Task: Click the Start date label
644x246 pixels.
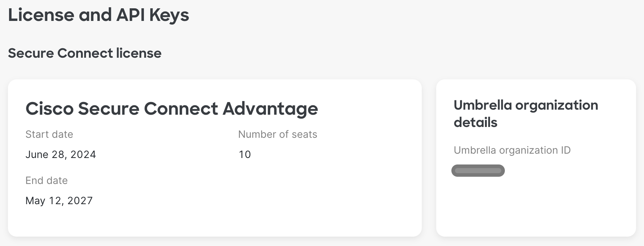Action: [49, 134]
